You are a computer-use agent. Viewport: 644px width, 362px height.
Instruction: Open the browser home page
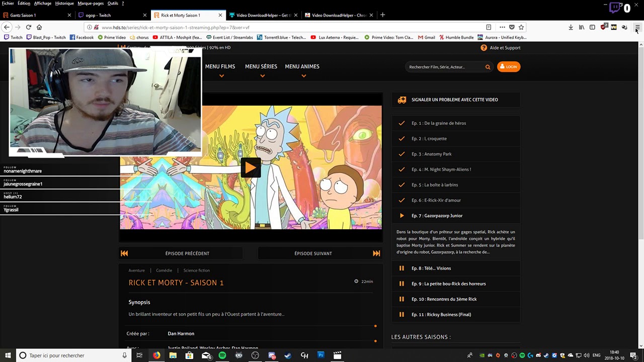tap(39, 27)
